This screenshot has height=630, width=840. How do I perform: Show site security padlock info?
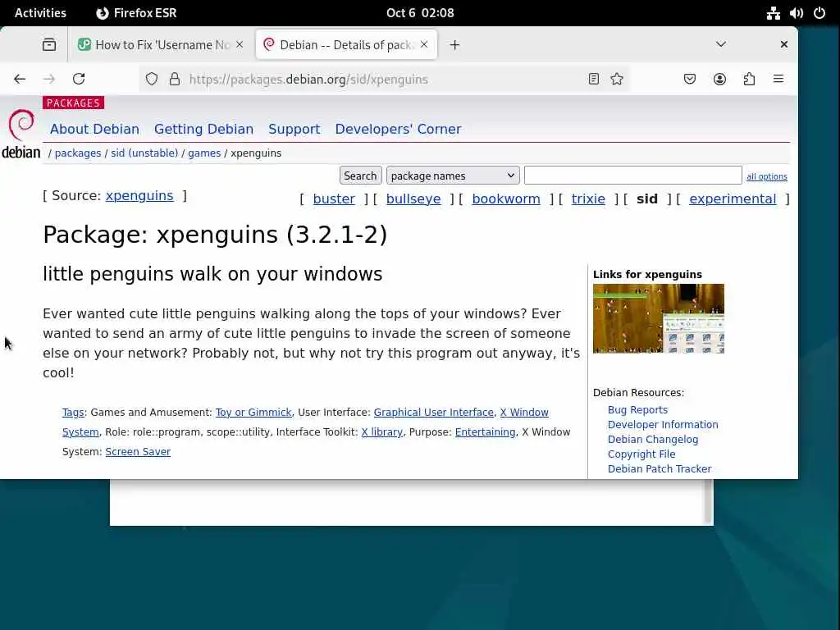175,80
